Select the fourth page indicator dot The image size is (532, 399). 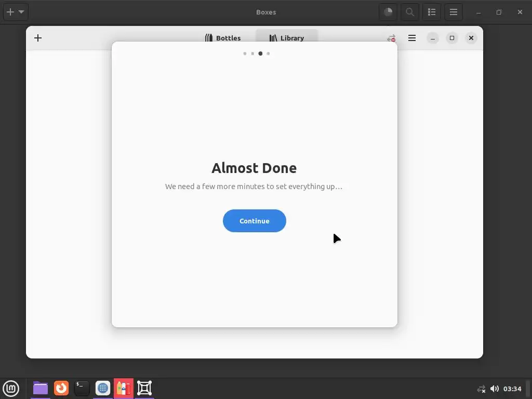click(268, 54)
